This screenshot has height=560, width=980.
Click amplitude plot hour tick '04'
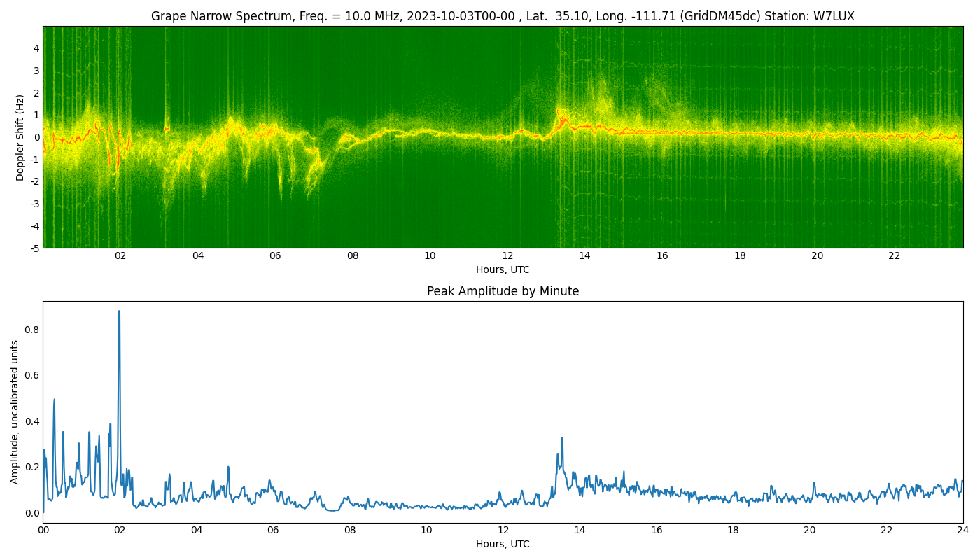point(197,531)
